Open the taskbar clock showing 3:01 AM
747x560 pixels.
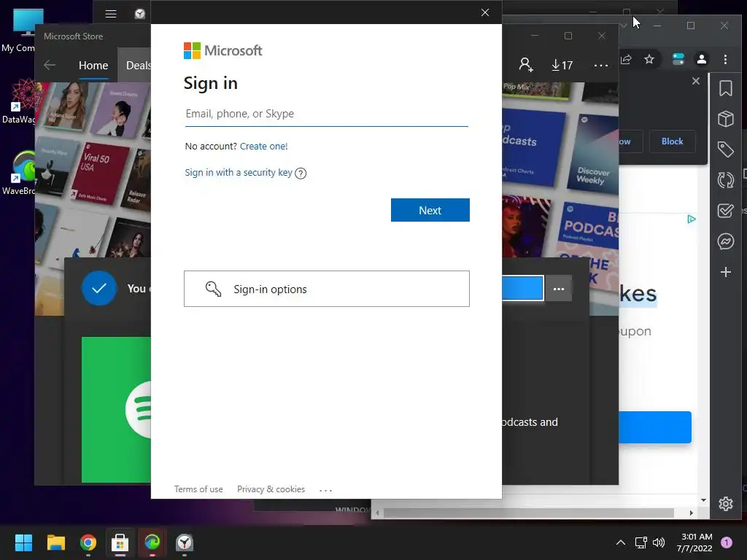(695, 542)
